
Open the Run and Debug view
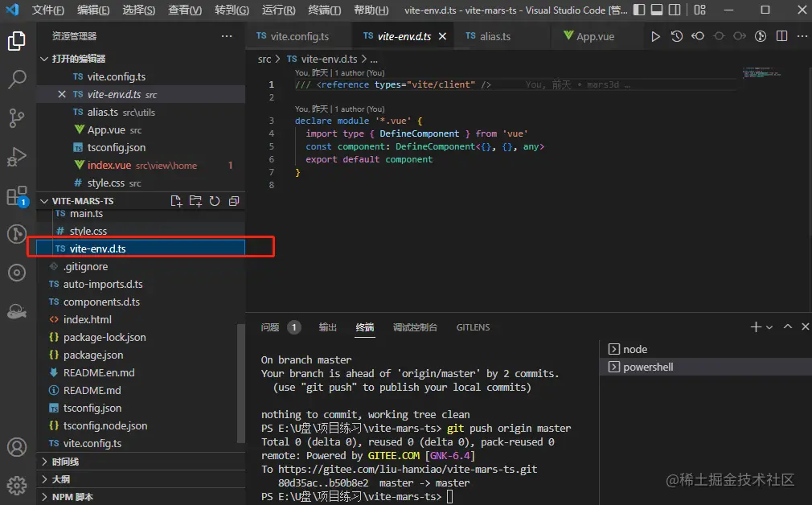[x=17, y=157]
